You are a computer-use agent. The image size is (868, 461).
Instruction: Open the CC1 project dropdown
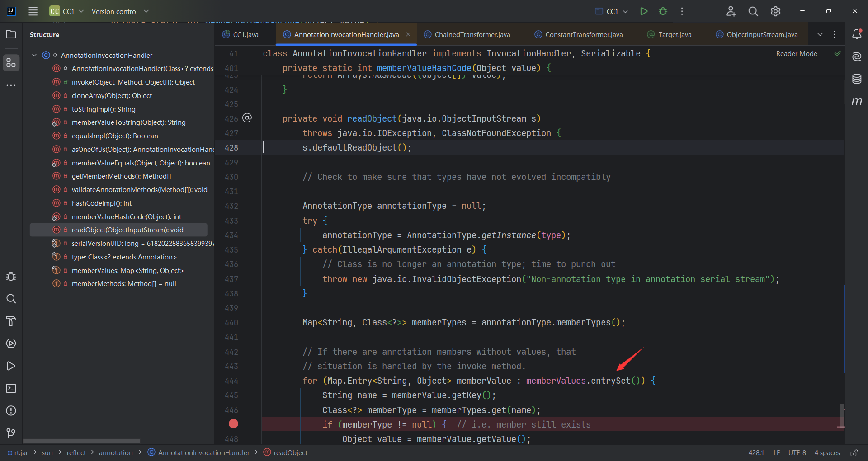(x=67, y=11)
